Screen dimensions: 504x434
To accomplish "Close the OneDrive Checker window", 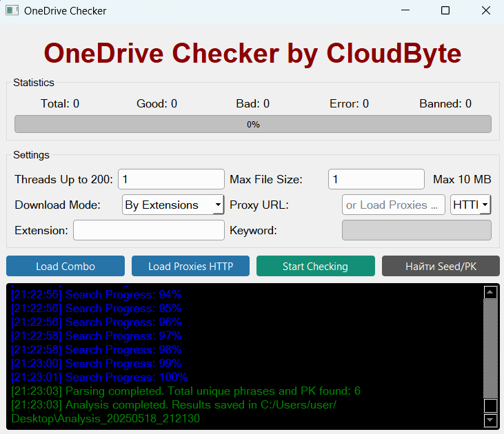I will pyautogui.click(x=486, y=10).
